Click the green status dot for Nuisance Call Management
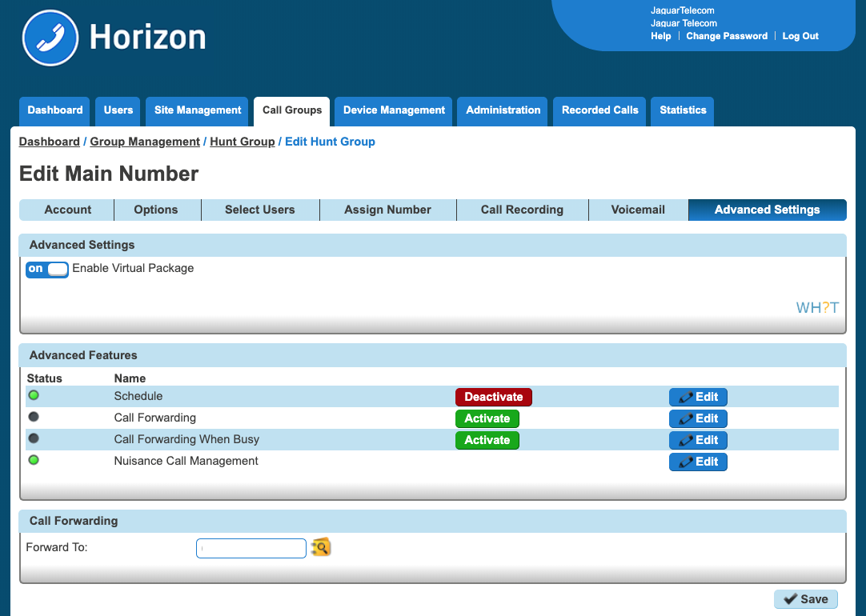 click(x=34, y=460)
